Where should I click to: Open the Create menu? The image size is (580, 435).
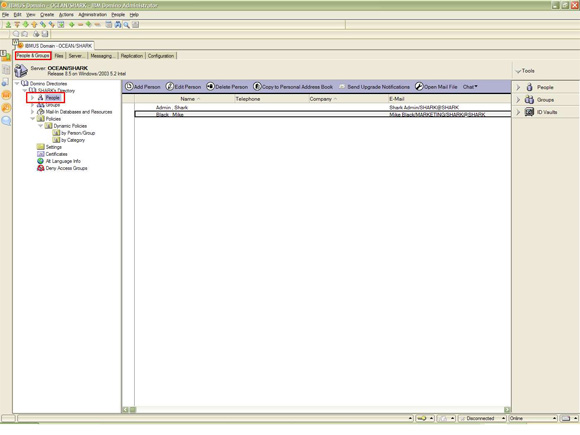pos(47,14)
